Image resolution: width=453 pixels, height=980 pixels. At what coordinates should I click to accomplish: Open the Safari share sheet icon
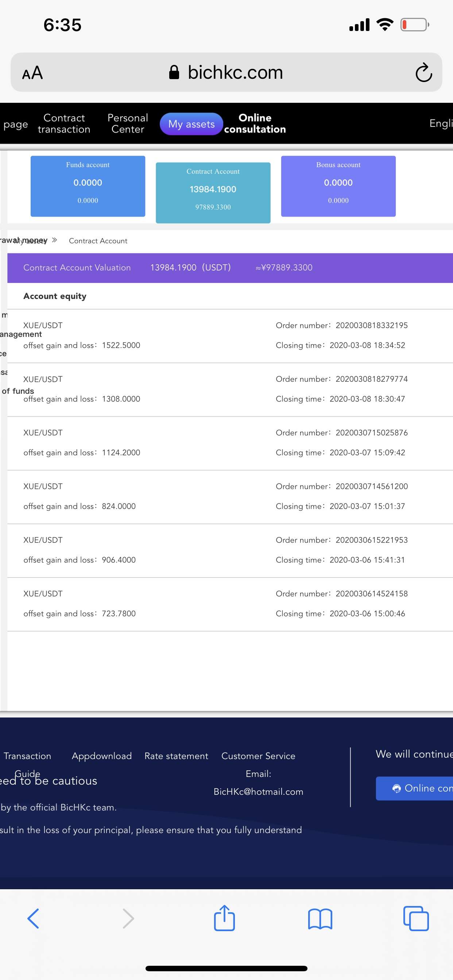pos(224,918)
